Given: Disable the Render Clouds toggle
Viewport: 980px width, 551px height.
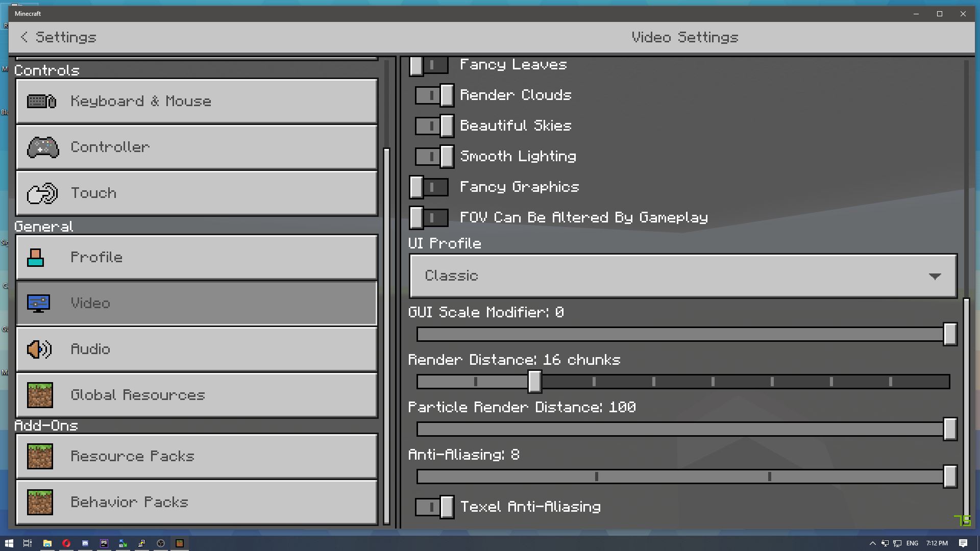Looking at the screenshot, I should click(x=434, y=95).
